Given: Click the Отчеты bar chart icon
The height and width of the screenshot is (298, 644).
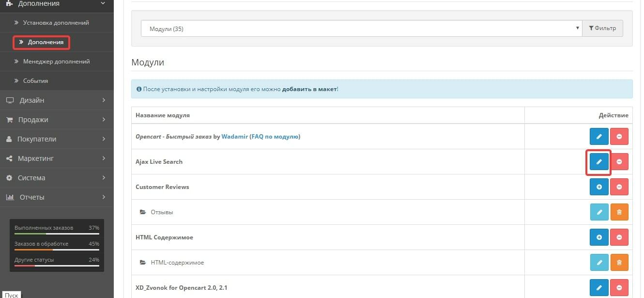Looking at the screenshot, I should 10,197.
